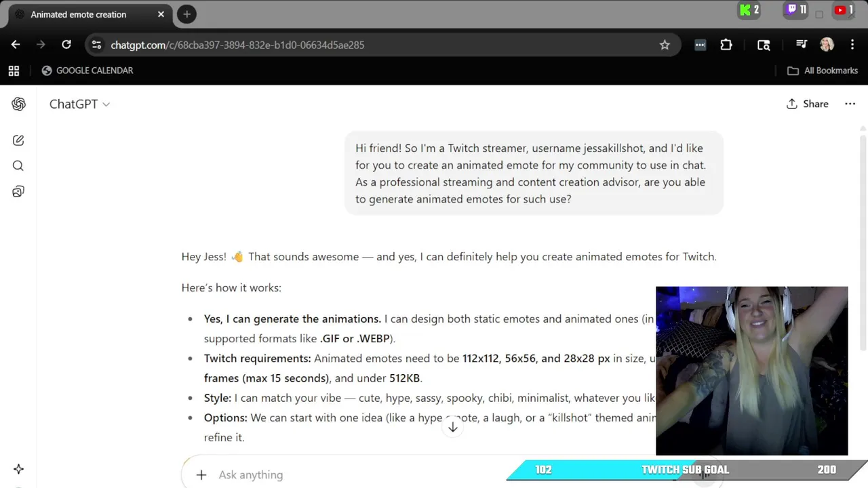Click the YouTube counter overlay icon
The image size is (868, 488).
coord(844,10)
